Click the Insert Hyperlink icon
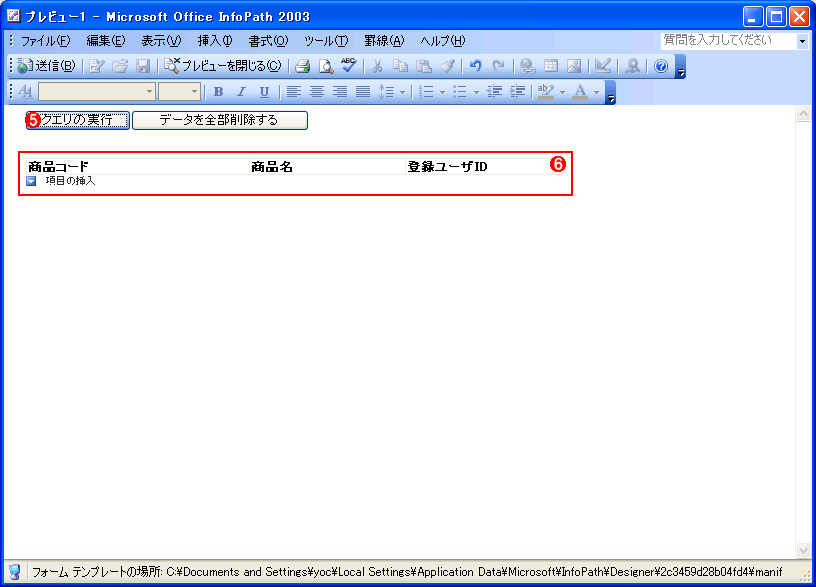Screen dimensions: 816x587 (x=527, y=66)
